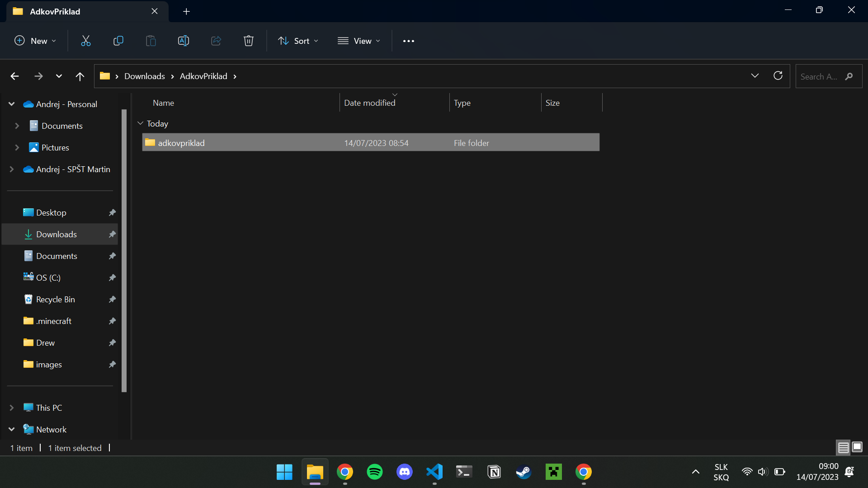Image resolution: width=868 pixels, height=488 pixels.
Task: Collapse the Network node
Action: pos(12,429)
